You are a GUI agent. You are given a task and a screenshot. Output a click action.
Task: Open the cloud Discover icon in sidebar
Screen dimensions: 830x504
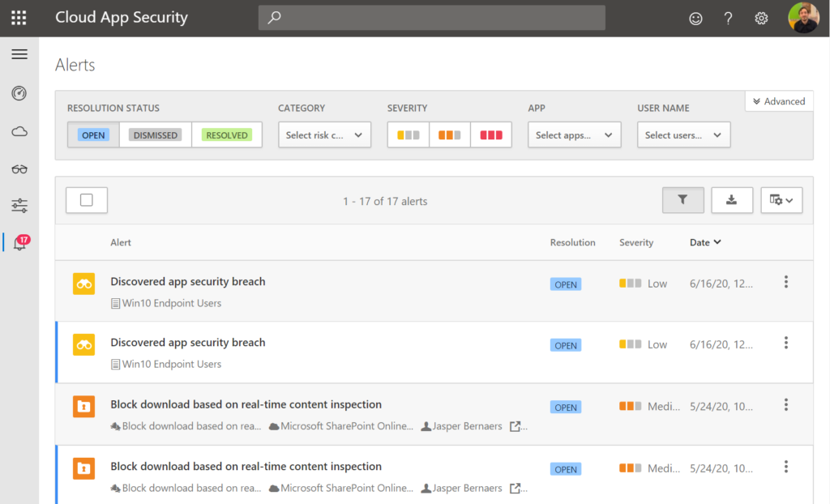point(19,131)
